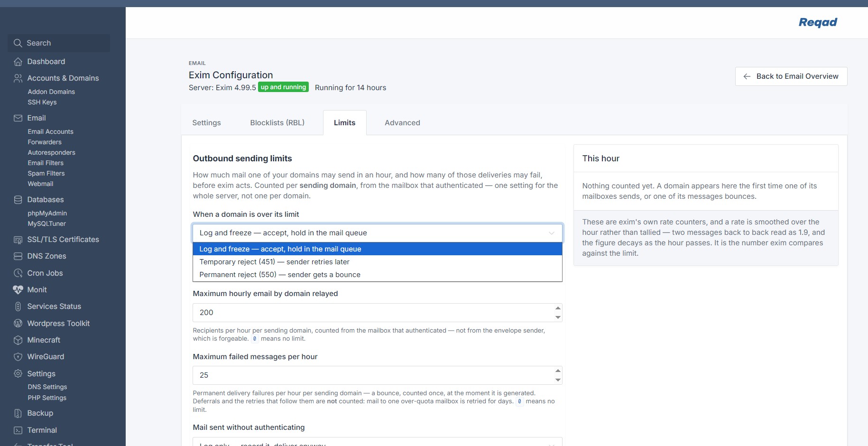The image size is (868, 446).
Task: Choose Permanent reject (550) option
Action: point(378,275)
